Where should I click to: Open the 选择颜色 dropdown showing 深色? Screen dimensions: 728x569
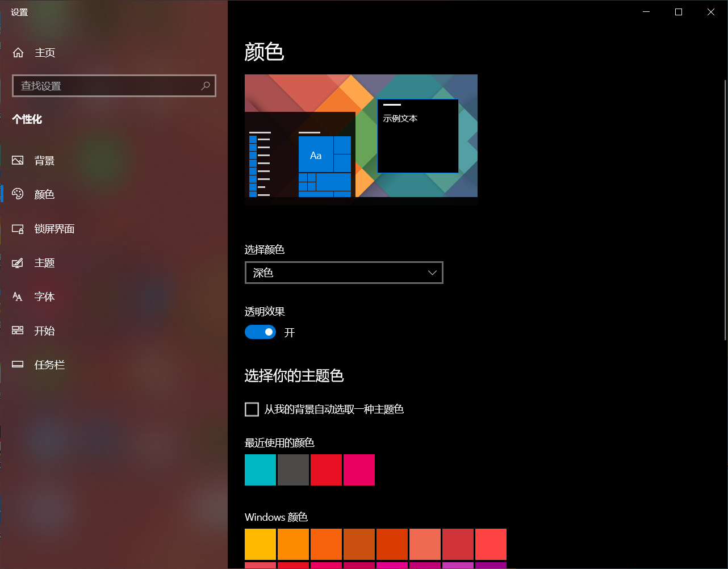coord(344,273)
